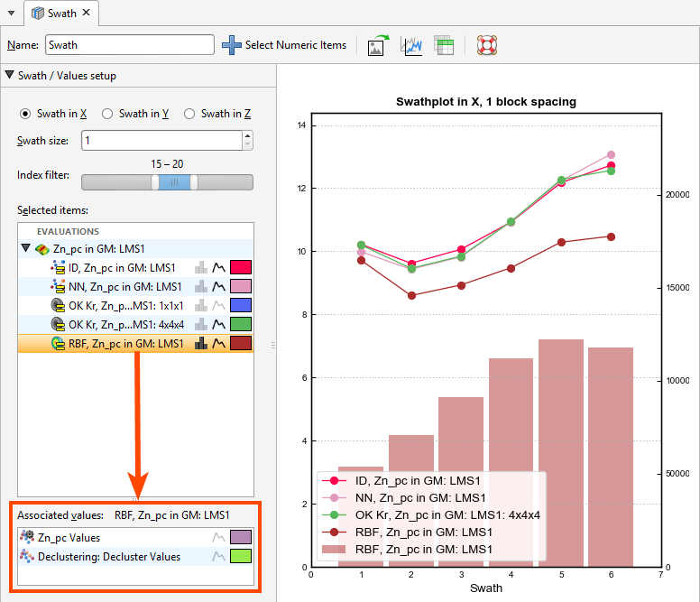
Task: Collapse the Swath / Values setup section
Action: (9, 75)
